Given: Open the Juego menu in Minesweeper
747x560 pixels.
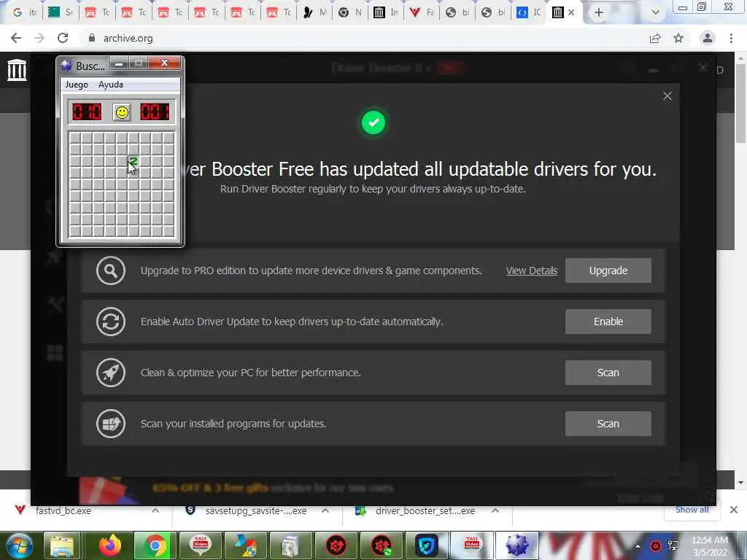Looking at the screenshot, I should click(77, 85).
